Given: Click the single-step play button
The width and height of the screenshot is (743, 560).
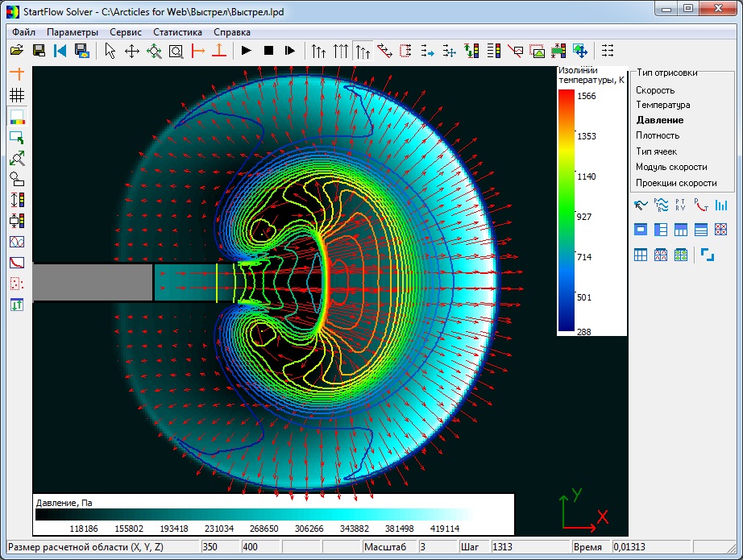Looking at the screenshot, I should point(290,50).
